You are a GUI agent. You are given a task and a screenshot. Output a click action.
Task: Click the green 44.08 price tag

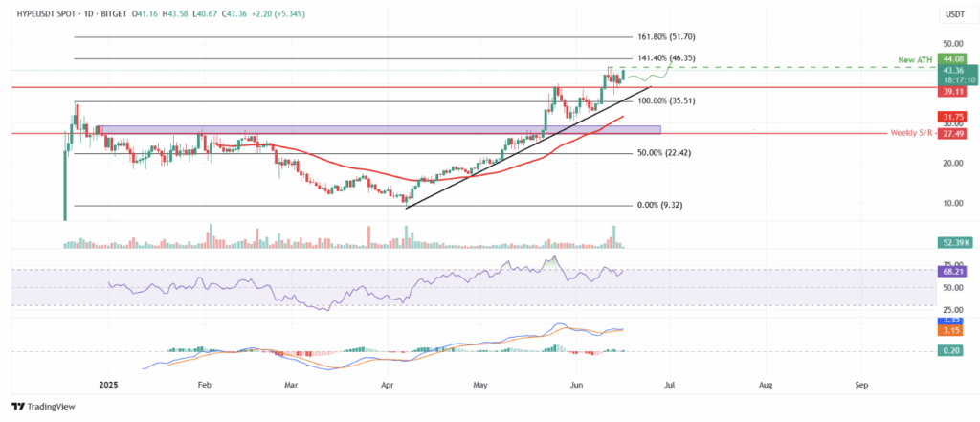click(x=951, y=58)
